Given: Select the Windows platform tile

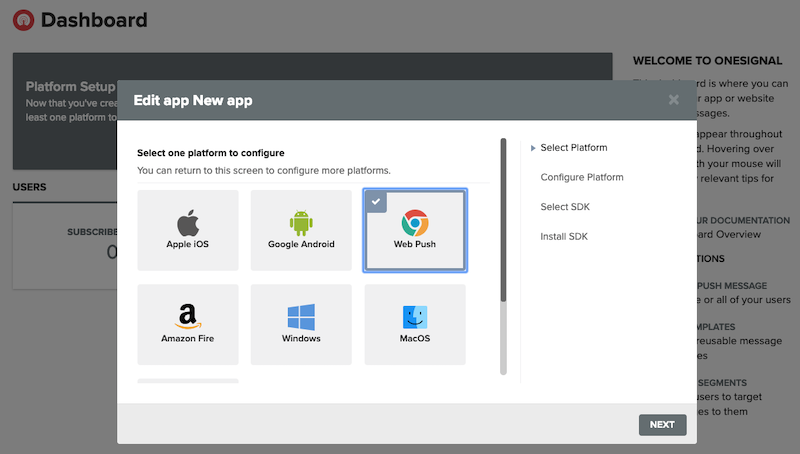Looking at the screenshot, I should coord(301,324).
